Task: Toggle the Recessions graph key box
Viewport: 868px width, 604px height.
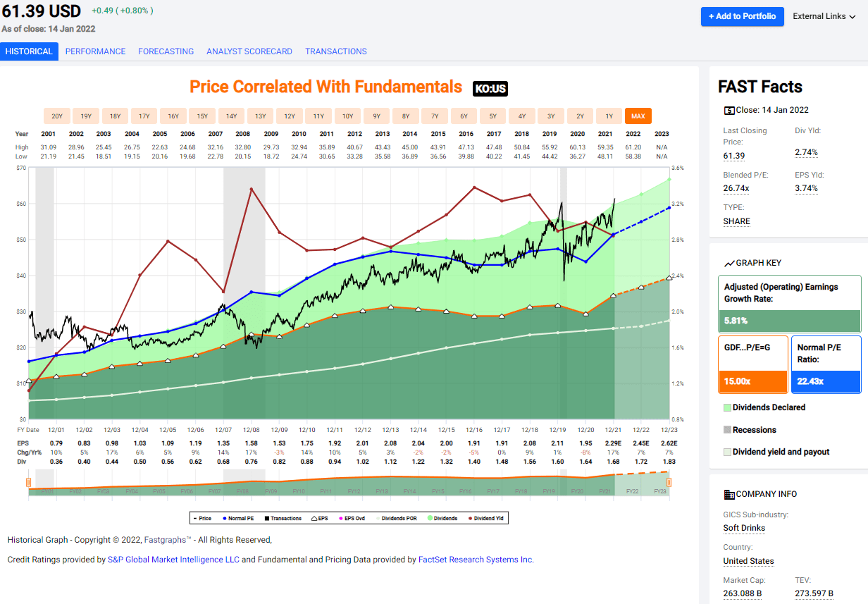Action: pyautogui.click(x=727, y=430)
